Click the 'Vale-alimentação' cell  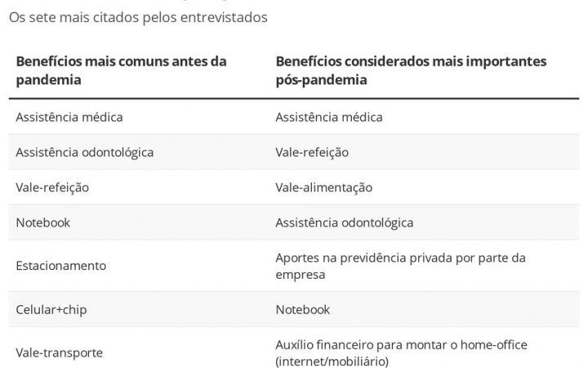click(324, 187)
